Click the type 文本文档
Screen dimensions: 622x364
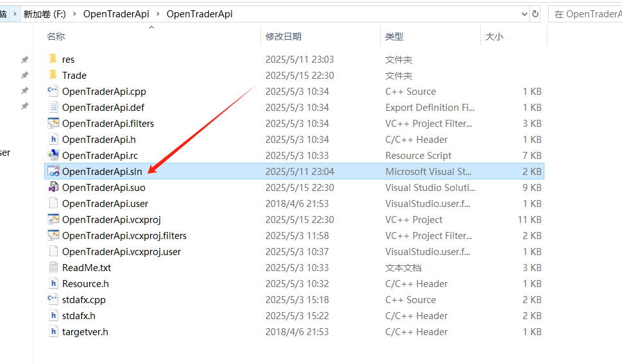[403, 268]
